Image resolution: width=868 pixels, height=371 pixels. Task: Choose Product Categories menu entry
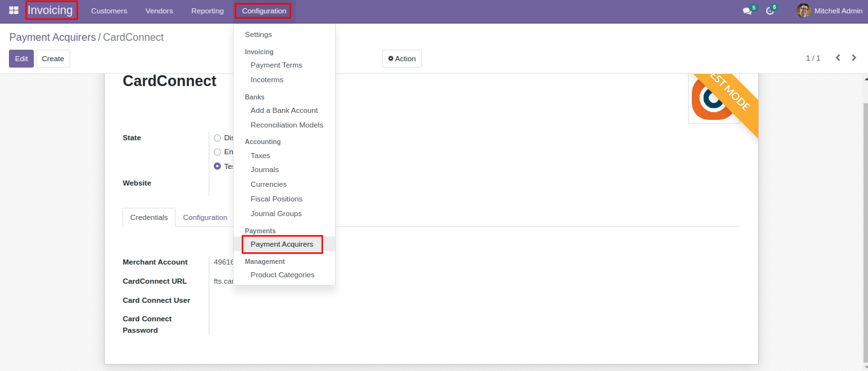283,275
